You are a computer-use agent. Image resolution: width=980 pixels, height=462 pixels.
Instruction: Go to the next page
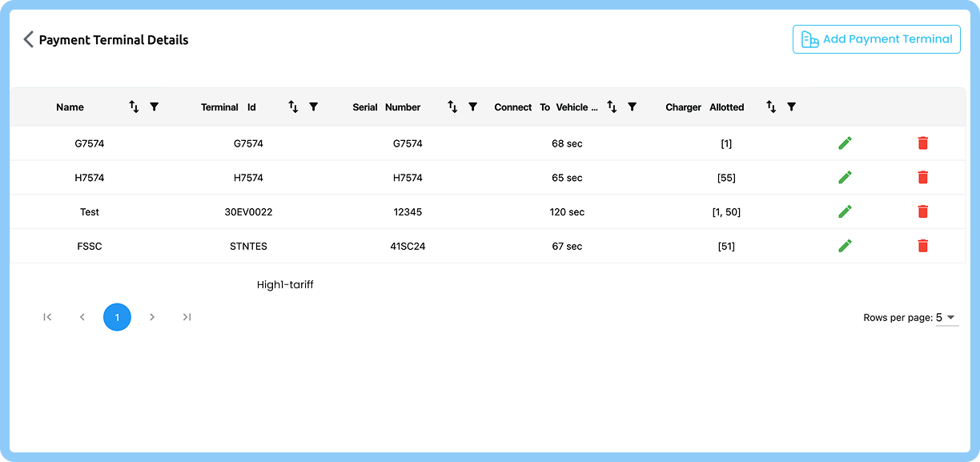152,317
